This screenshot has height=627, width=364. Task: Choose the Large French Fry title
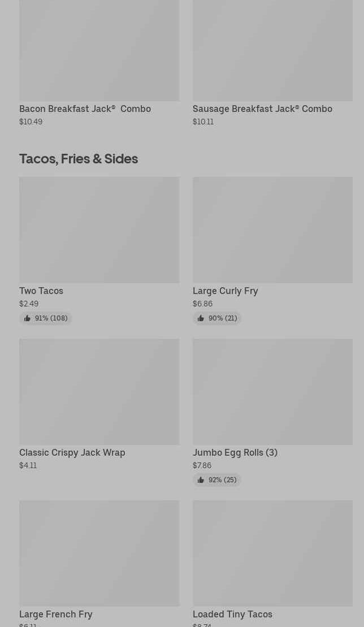[55, 614]
